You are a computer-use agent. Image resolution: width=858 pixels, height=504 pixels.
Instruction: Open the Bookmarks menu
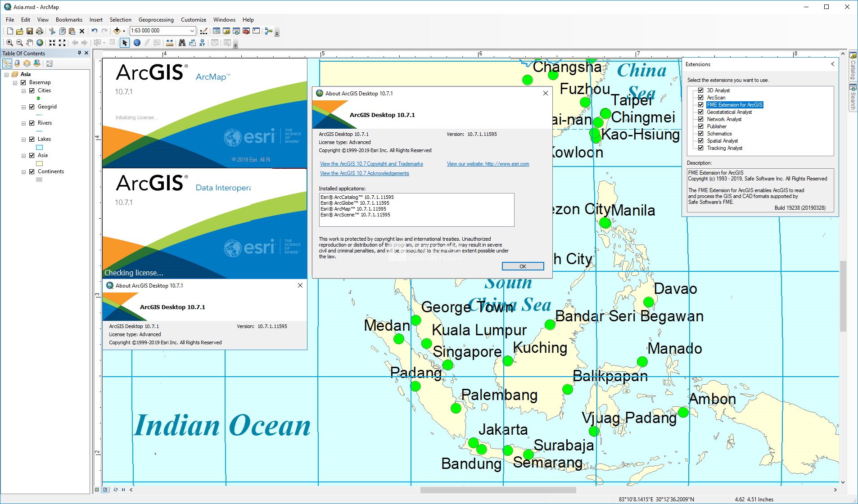click(69, 19)
